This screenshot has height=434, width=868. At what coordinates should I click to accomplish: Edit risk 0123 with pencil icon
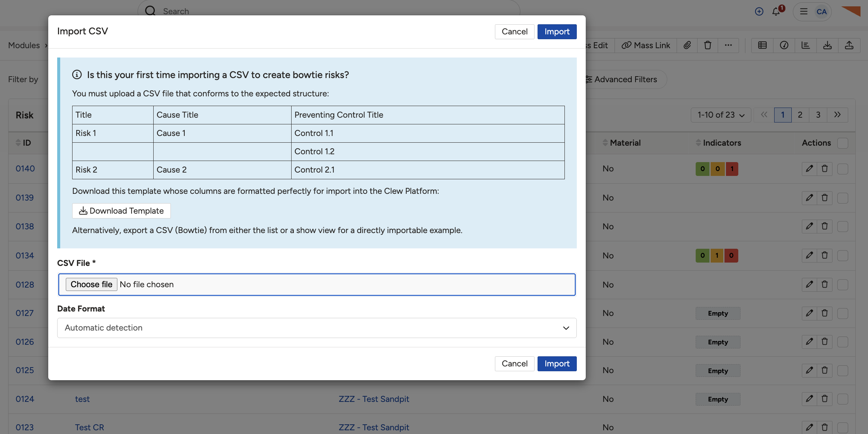tap(809, 427)
